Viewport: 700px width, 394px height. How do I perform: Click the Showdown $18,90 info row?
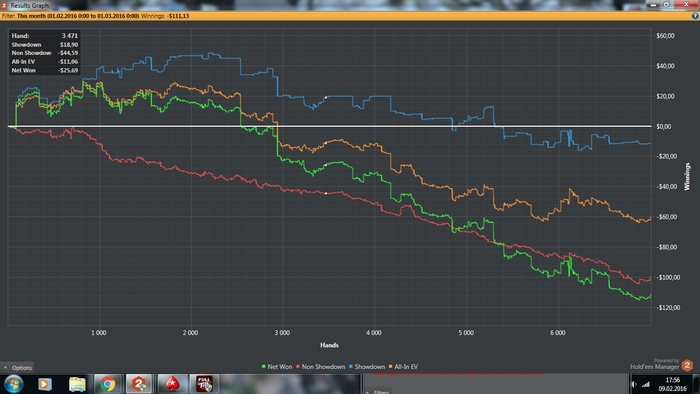coord(45,45)
